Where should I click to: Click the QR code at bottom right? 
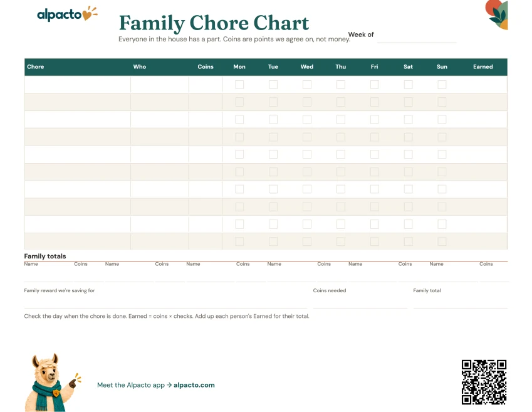click(484, 382)
